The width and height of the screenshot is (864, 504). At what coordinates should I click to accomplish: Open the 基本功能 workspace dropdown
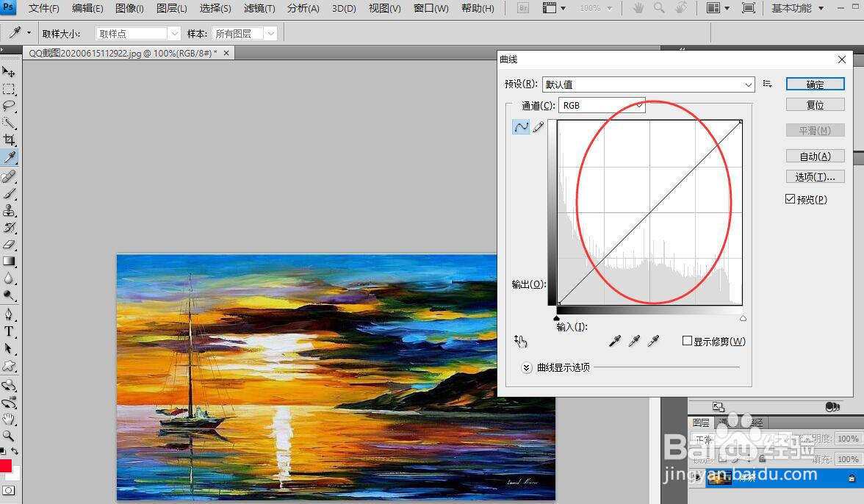click(798, 8)
